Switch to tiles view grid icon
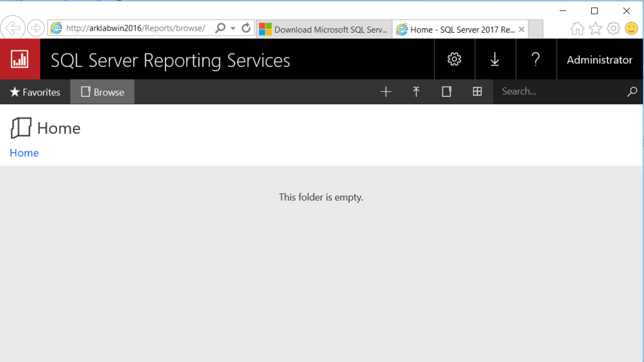Viewport: 644px width, 362px height. coord(477,92)
